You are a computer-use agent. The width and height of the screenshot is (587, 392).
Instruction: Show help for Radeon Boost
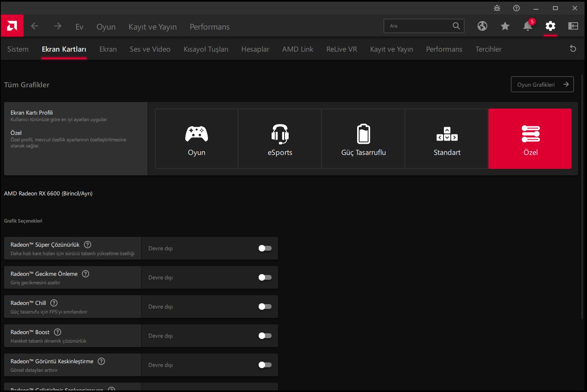(58, 332)
